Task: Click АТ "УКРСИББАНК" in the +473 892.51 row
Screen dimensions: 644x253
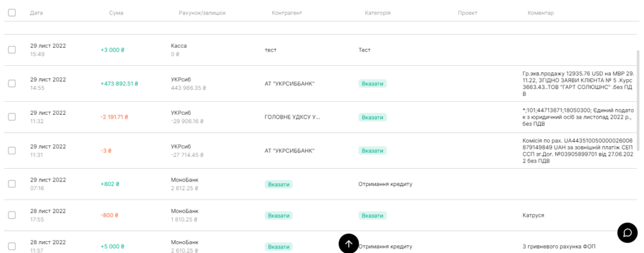Action: click(289, 83)
